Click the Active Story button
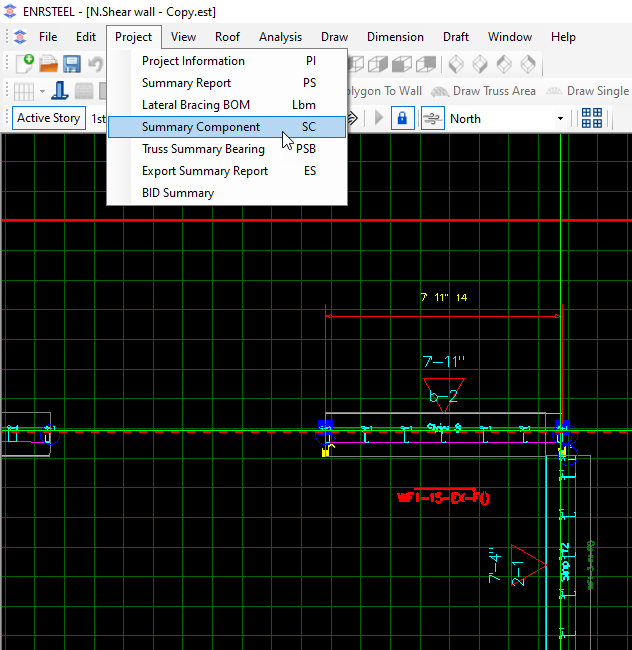 tap(48, 118)
